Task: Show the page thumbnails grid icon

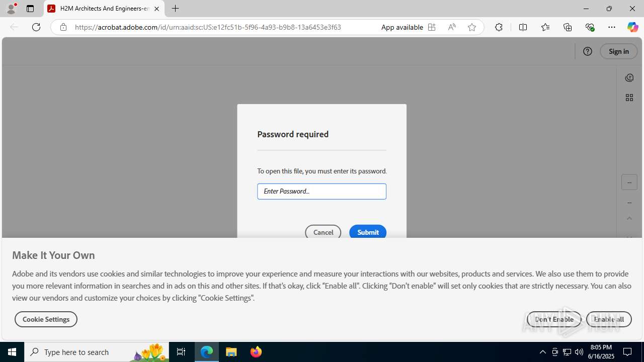Action: click(629, 98)
